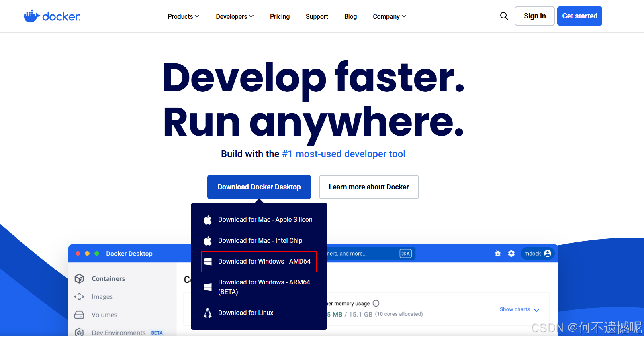This screenshot has height=339, width=644.
Task: Click the Images icon in sidebar
Action: tap(79, 296)
